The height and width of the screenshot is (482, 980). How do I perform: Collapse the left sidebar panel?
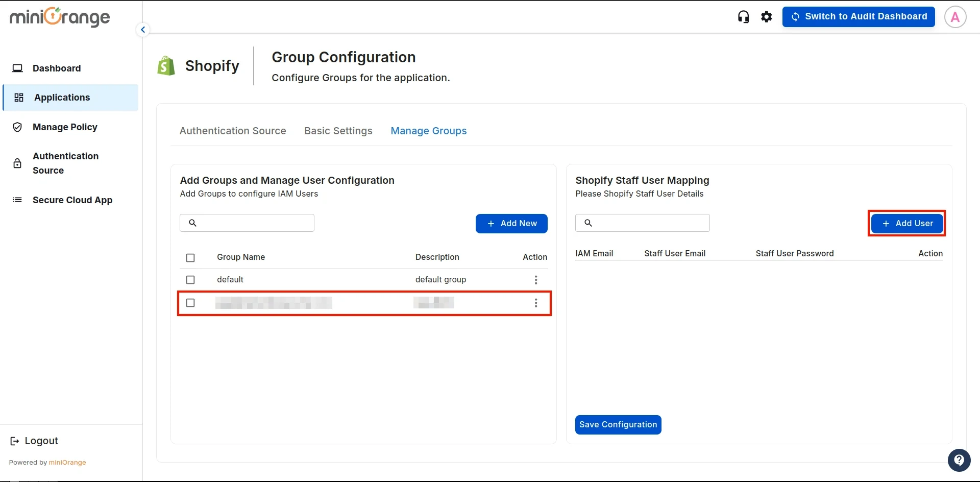point(142,29)
